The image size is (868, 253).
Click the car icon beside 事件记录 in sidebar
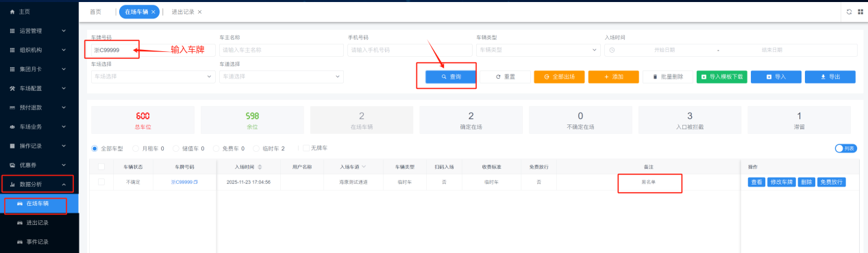pos(19,241)
